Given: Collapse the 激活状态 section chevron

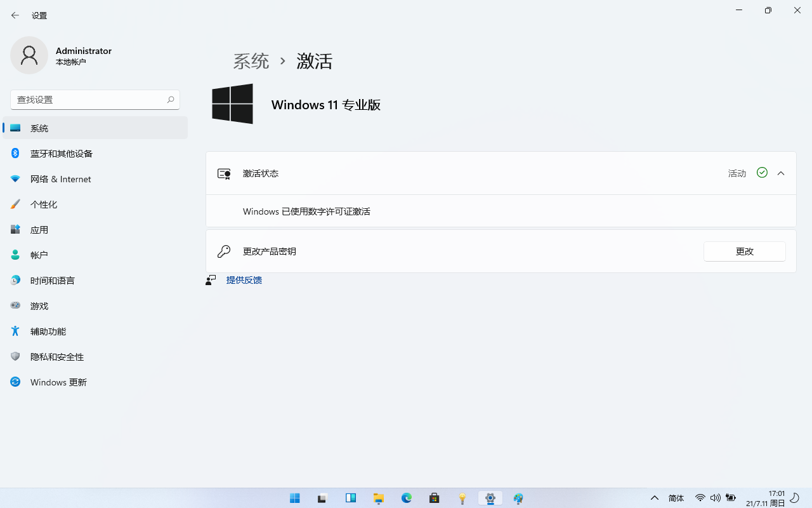Looking at the screenshot, I should click(x=781, y=173).
